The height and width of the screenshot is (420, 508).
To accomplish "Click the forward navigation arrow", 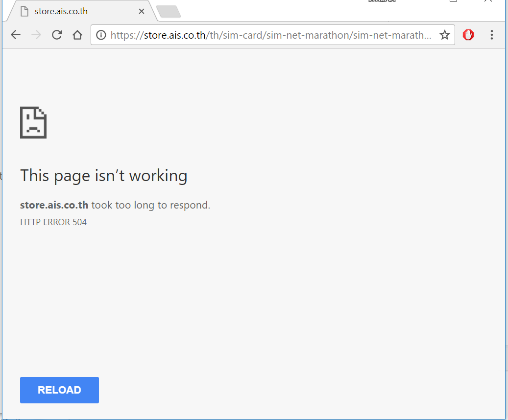I will click(x=36, y=35).
